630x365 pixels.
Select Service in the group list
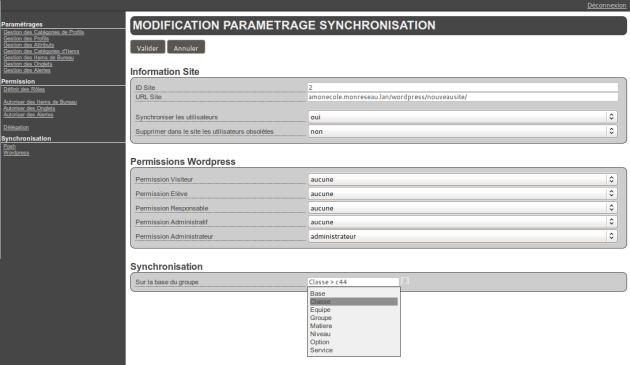point(354,350)
